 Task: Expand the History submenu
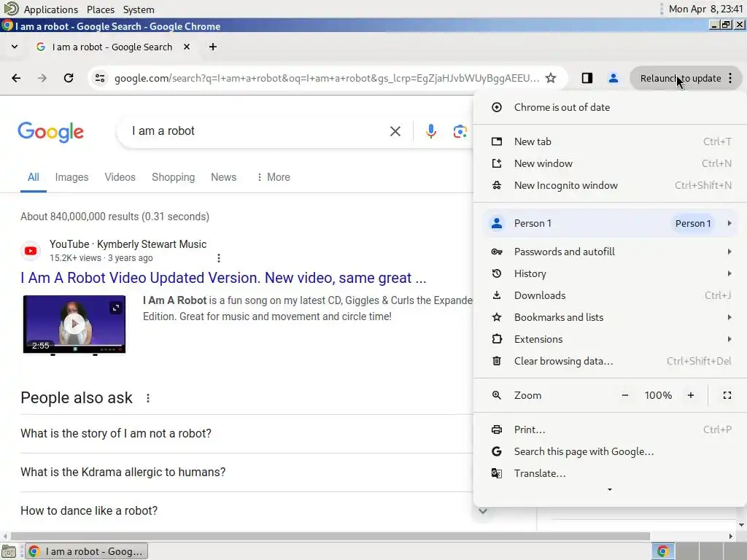(x=610, y=273)
